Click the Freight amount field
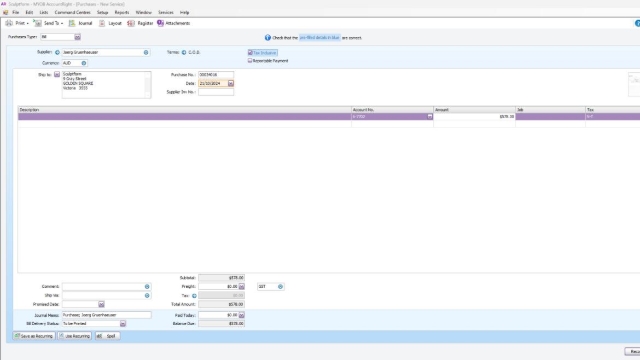 click(x=218, y=287)
